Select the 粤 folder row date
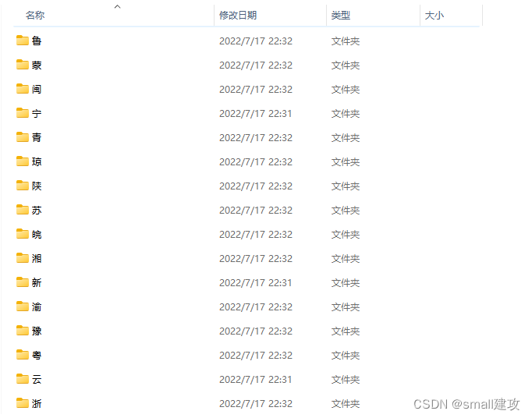Viewport: 532px width, 418px height. tap(256, 356)
